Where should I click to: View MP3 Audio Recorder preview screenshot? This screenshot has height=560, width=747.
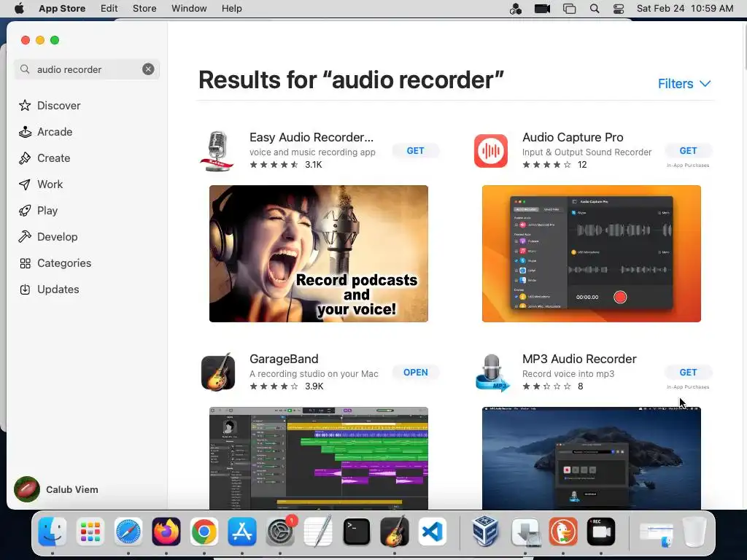[x=591, y=458]
